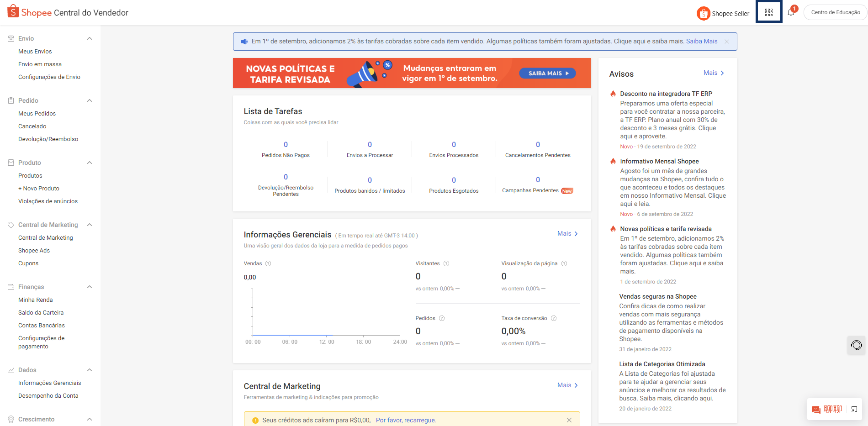The height and width of the screenshot is (426, 868).
Task: Click the Centro de Educação button
Action: (836, 12)
